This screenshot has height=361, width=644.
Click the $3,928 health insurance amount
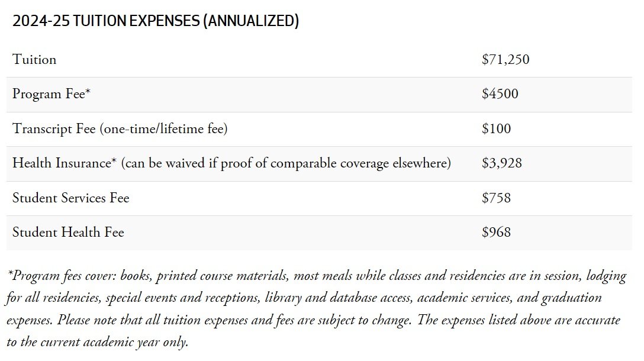coord(501,163)
